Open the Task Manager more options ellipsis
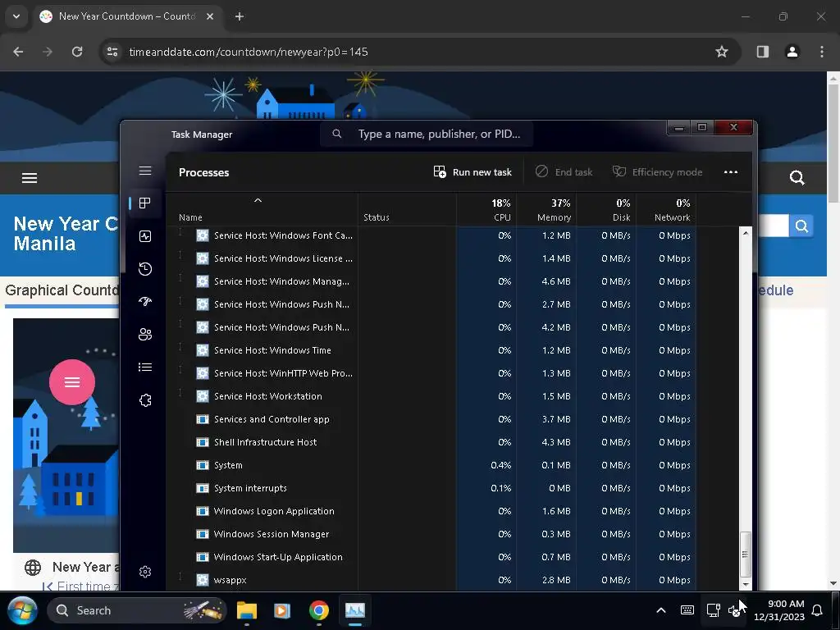 pyautogui.click(x=731, y=172)
